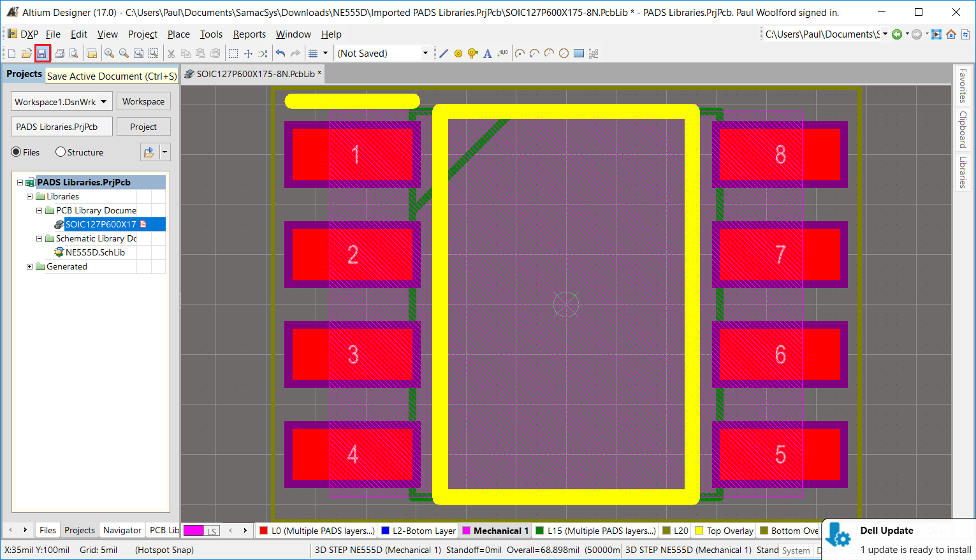Select the Place Fill rectangle tool
The height and width of the screenshot is (560, 976).
pos(579,54)
